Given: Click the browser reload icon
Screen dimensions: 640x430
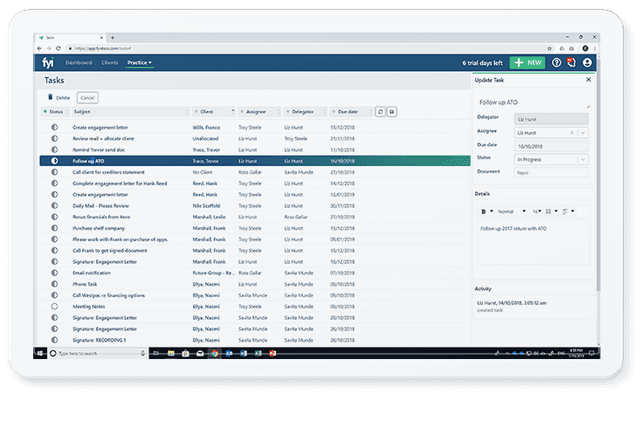Looking at the screenshot, I should 58,48.
